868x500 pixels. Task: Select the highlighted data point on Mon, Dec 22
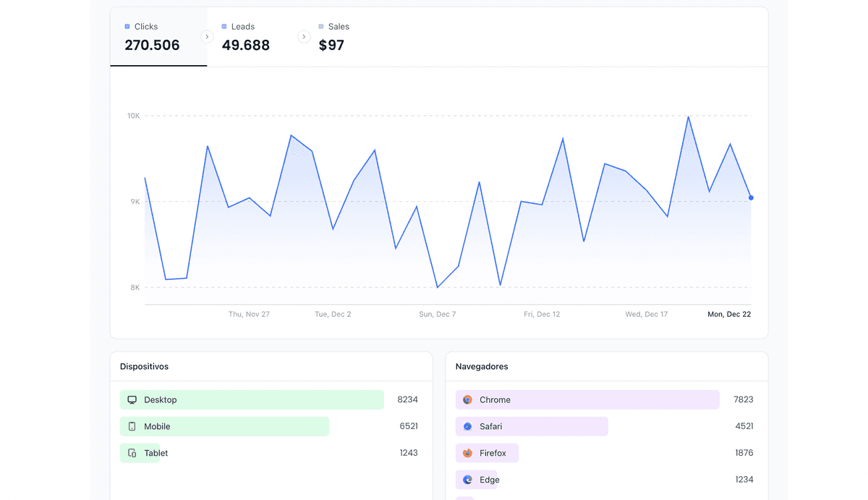point(751,197)
